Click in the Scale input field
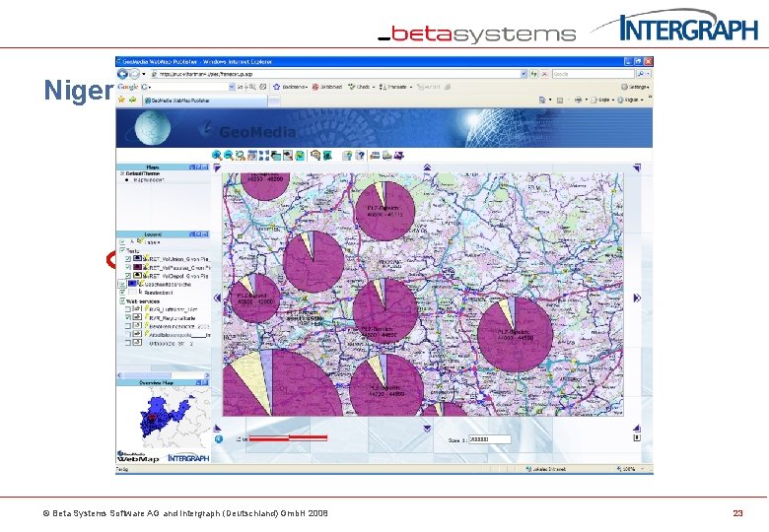 click(489, 439)
